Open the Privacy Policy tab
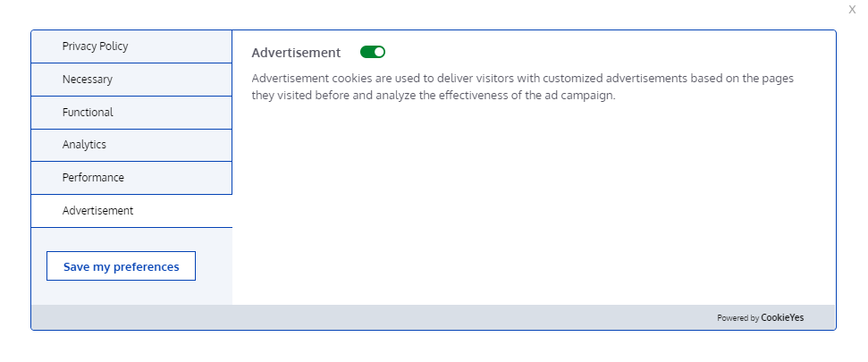 pos(131,46)
